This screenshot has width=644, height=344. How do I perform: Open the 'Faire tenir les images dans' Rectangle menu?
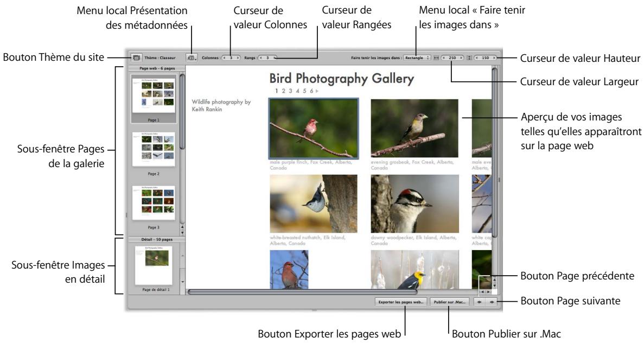417,58
